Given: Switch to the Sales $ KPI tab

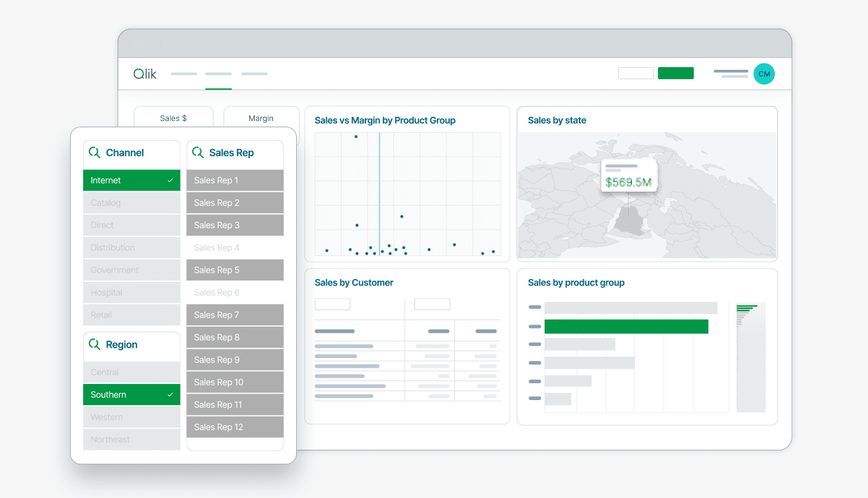Looking at the screenshot, I should pos(174,118).
